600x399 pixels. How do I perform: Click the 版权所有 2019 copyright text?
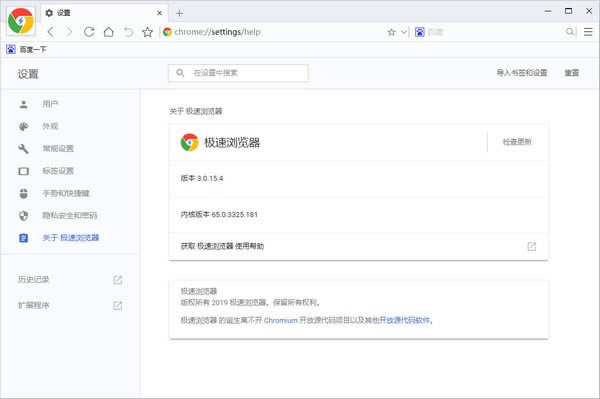(x=250, y=303)
